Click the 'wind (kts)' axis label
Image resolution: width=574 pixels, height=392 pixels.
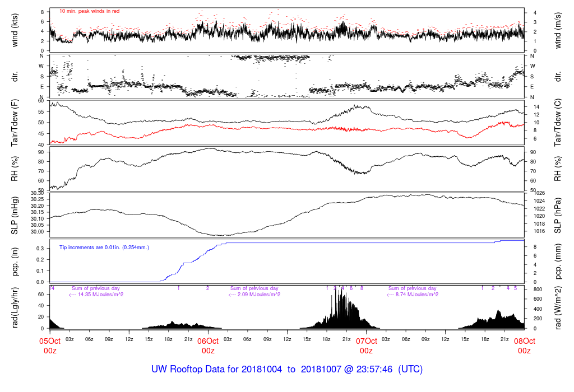[15, 30]
